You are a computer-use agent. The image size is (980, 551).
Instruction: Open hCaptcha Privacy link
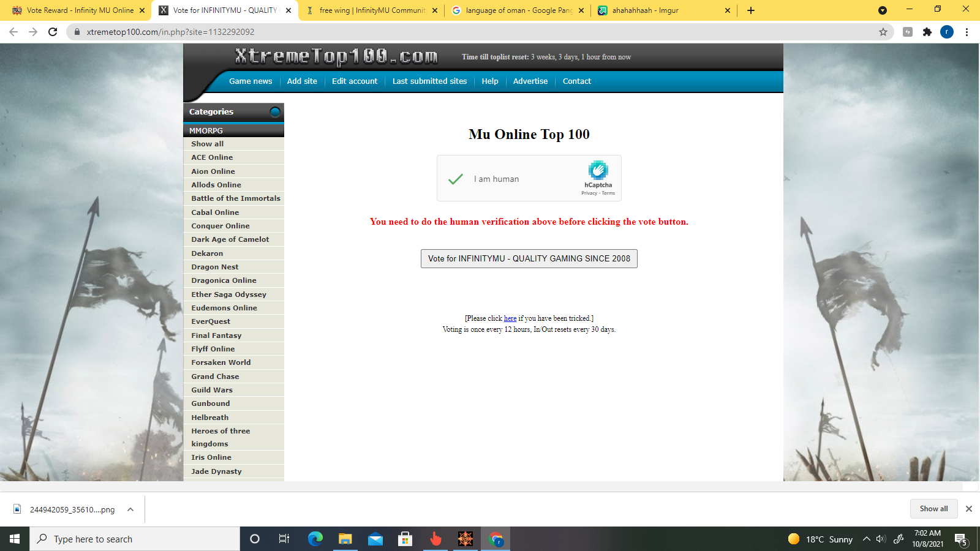(589, 193)
